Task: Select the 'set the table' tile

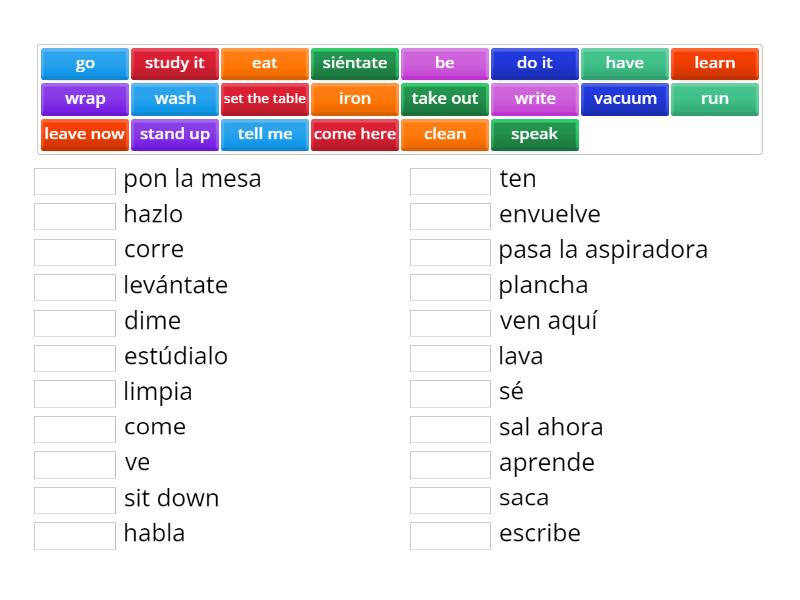Action: (265, 99)
